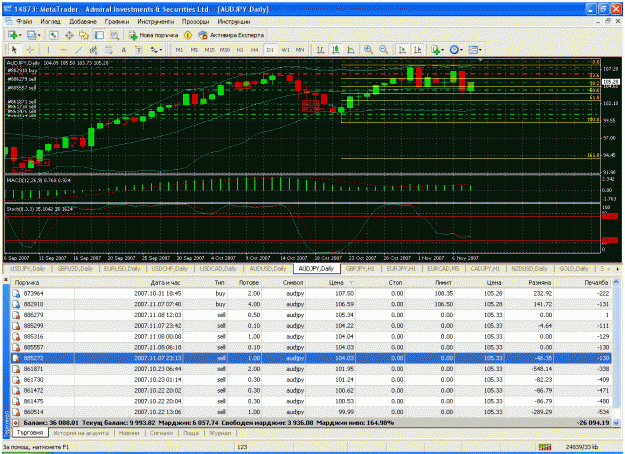Select order row 861871

coord(311,369)
